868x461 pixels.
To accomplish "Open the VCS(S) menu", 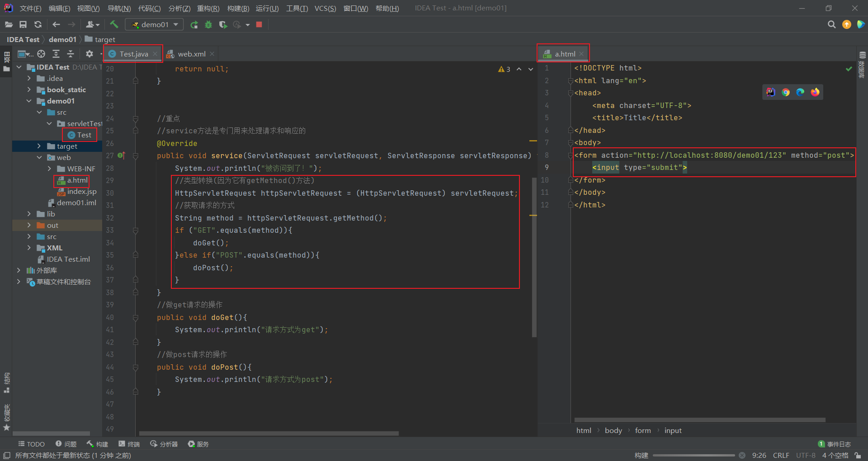I will 325,8.
